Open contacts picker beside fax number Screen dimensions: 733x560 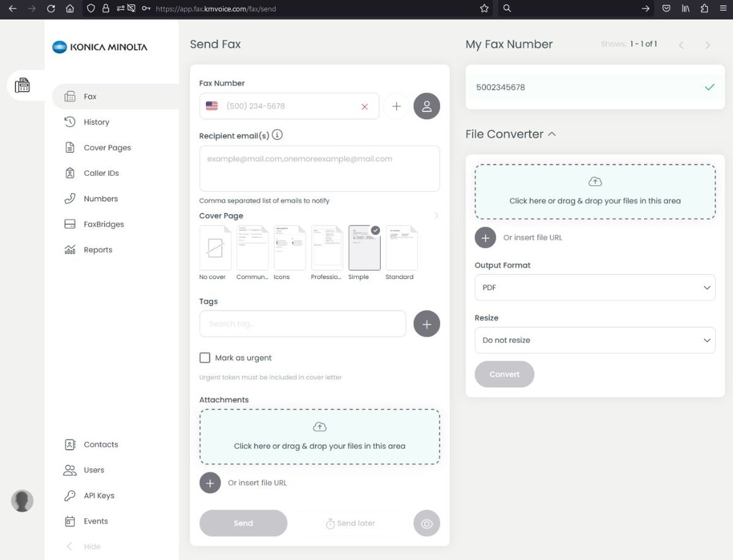click(x=427, y=106)
